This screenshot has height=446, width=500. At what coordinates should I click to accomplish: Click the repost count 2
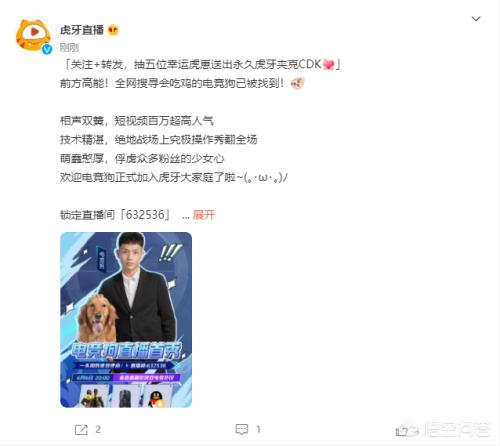[x=98, y=429]
